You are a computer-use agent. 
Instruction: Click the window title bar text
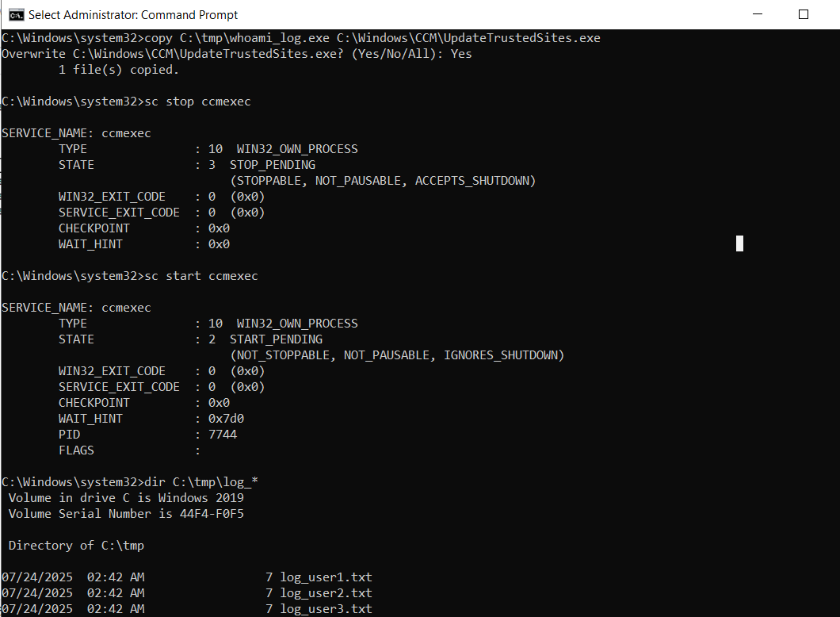[x=133, y=14]
